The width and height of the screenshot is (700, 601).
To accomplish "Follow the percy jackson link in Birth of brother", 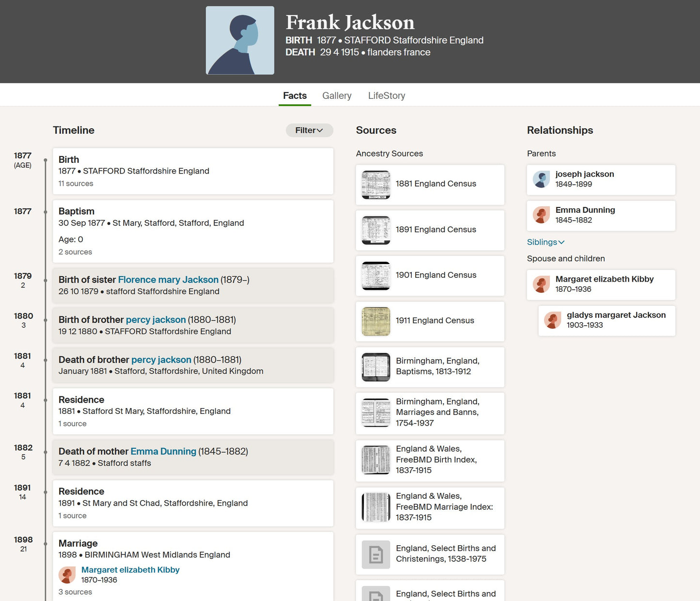I will pyautogui.click(x=156, y=320).
